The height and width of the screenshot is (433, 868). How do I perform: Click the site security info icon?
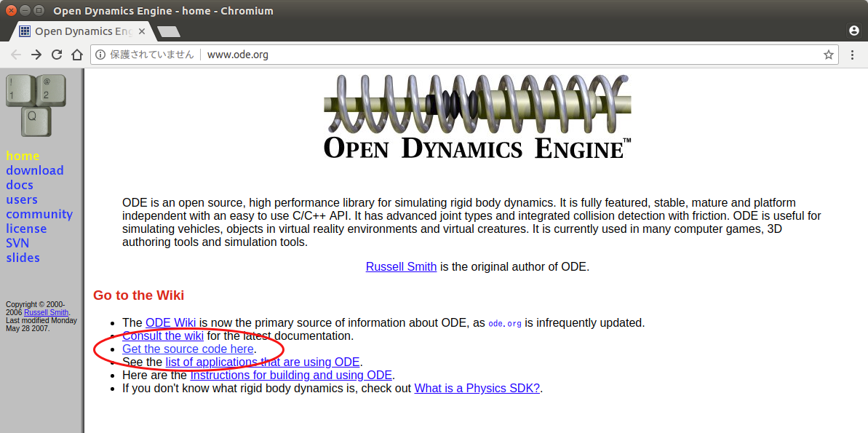coord(100,55)
